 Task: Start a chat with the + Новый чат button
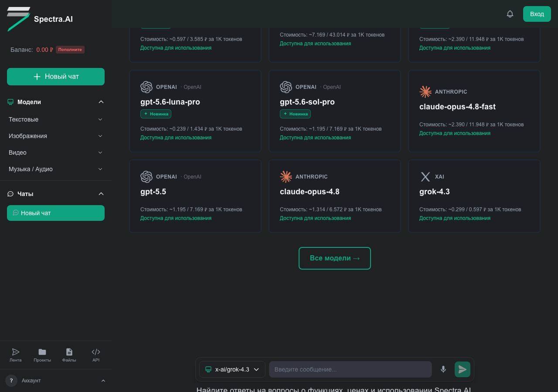pyautogui.click(x=56, y=77)
